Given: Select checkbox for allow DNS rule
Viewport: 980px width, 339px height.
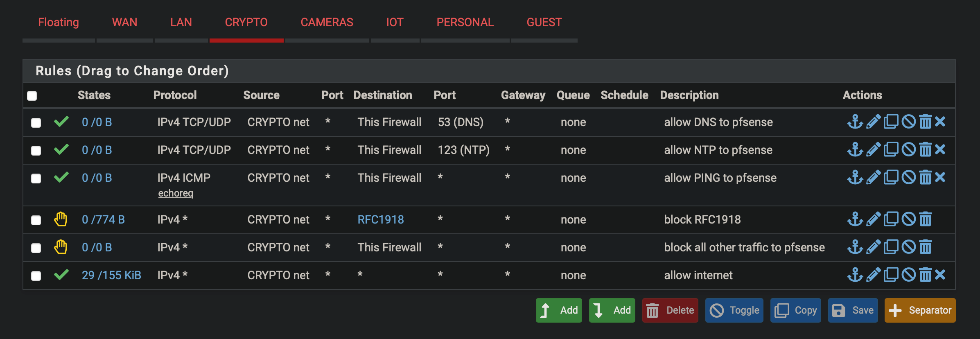Looking at the screenshot, I should [x=36, y=122].
